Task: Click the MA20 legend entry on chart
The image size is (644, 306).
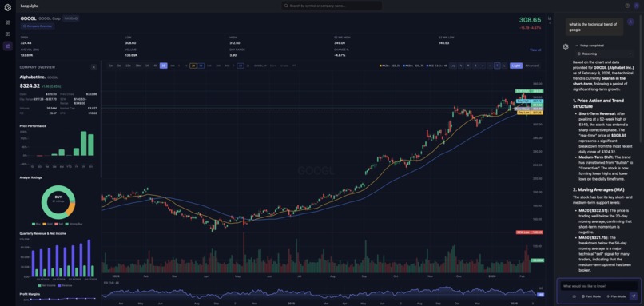Action: [x=389, y=66]
